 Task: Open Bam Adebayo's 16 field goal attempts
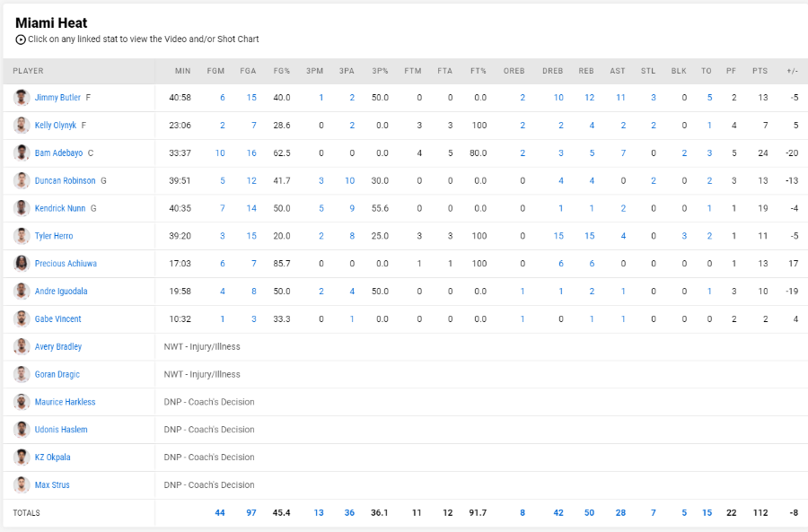coord(251,153)
